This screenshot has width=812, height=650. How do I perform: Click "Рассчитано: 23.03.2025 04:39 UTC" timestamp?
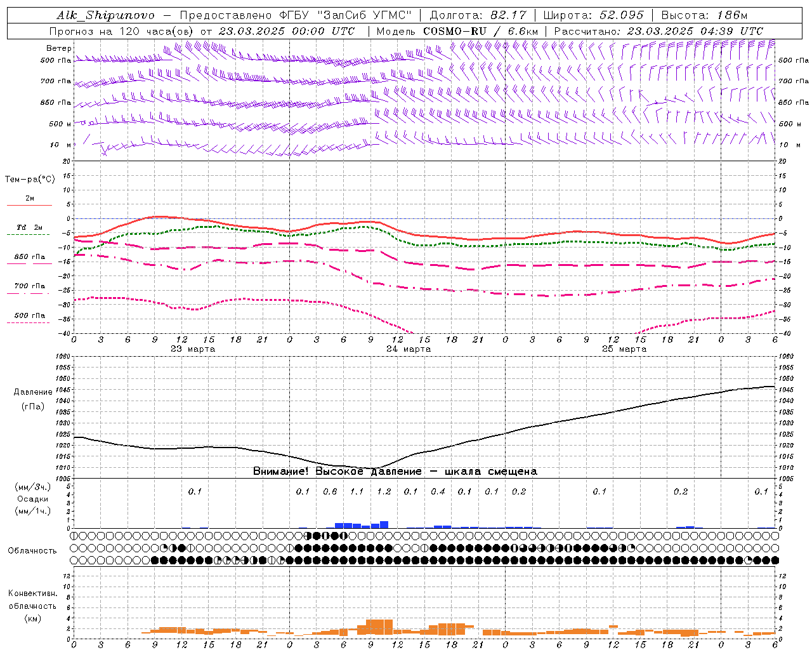(658, 31)
